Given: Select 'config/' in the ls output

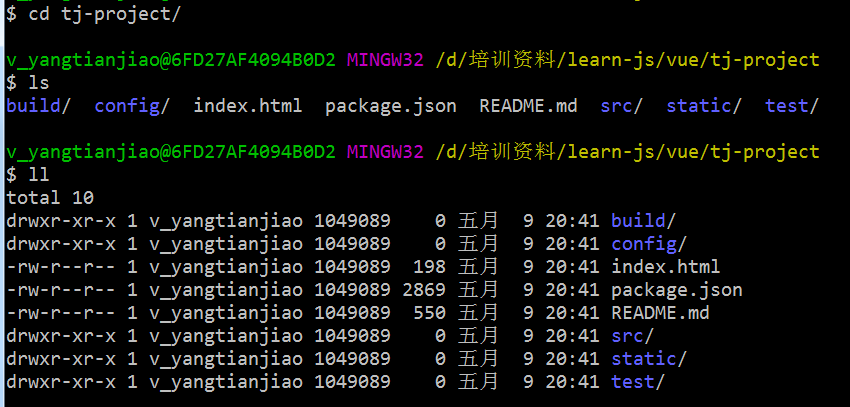Looking at the screenshot, I should click(132, 106).
